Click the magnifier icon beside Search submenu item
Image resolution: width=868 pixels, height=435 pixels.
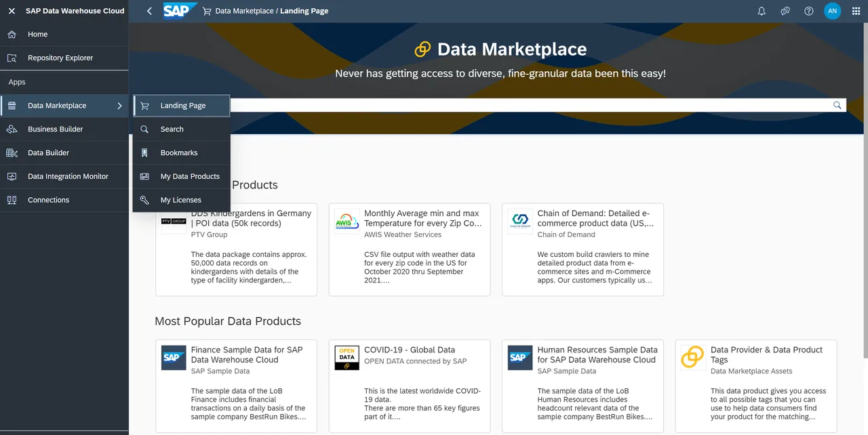(144, 129)
